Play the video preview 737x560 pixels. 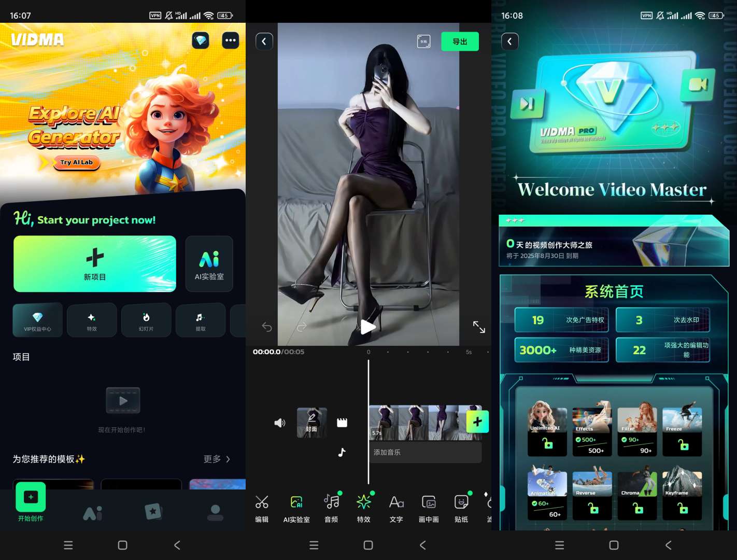pyautogui.click(x=368, y=327)
